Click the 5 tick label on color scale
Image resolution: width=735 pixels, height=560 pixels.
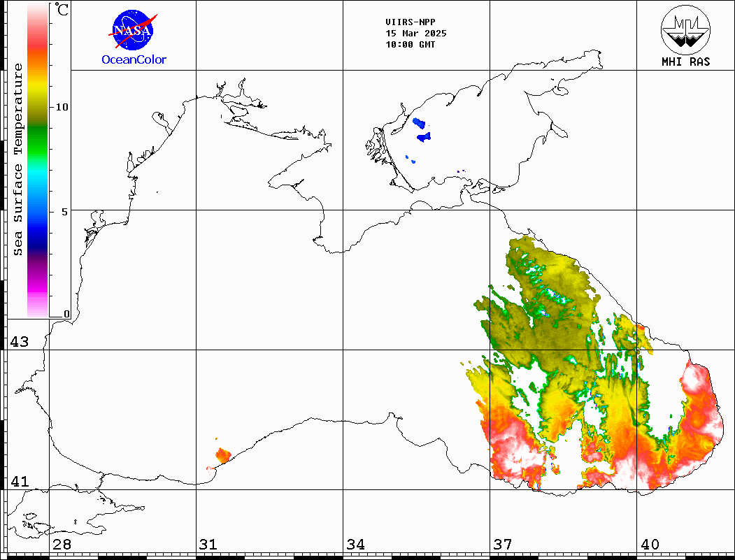[x=64, y=211]
